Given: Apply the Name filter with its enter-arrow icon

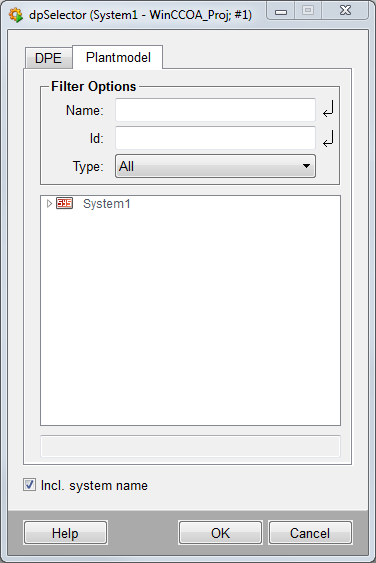Looking at the screenshot, I should coord(328,109).
